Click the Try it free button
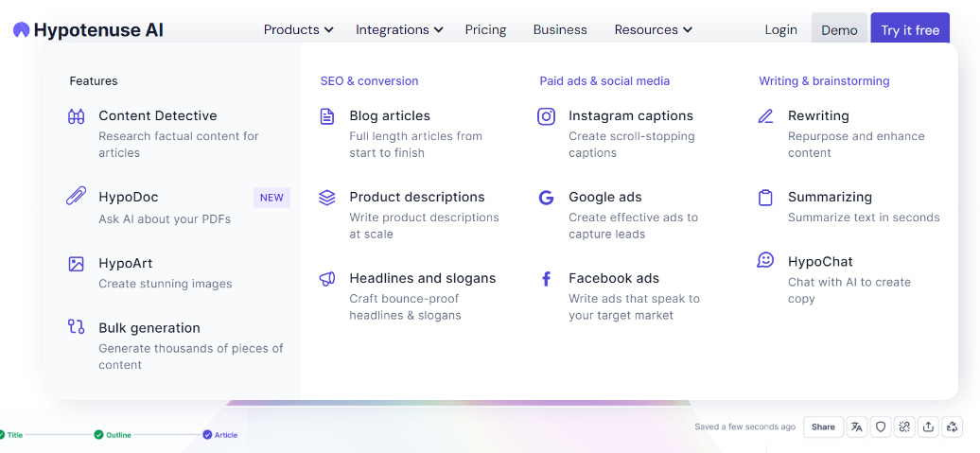Image resolution: width=980 pixels, height=453 pixels. click(x=910, y=29)
